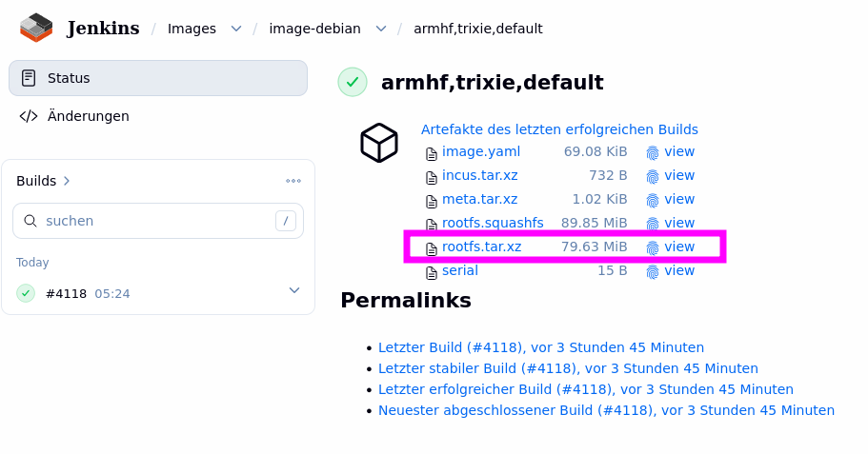This screenshot has height=454, width=868.
Task: Open the Builds heading chevron
Action: [67, 181]
